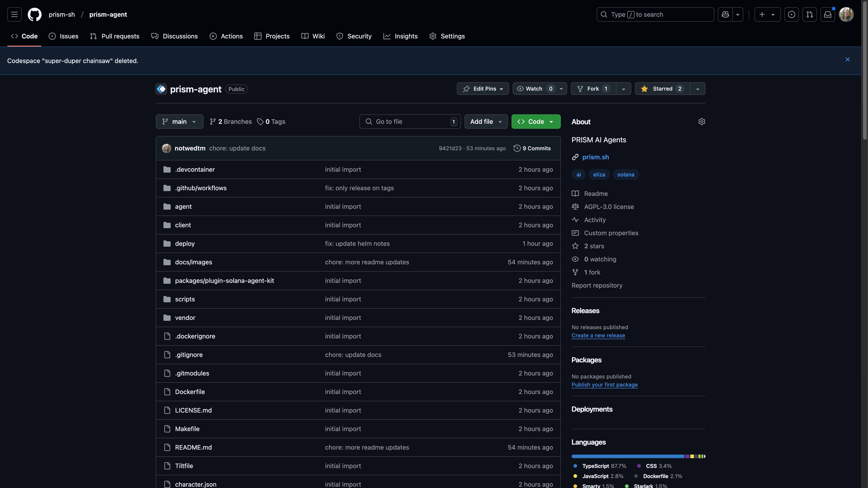
Task: Click the license scale icon
Action: click(575, 207)
